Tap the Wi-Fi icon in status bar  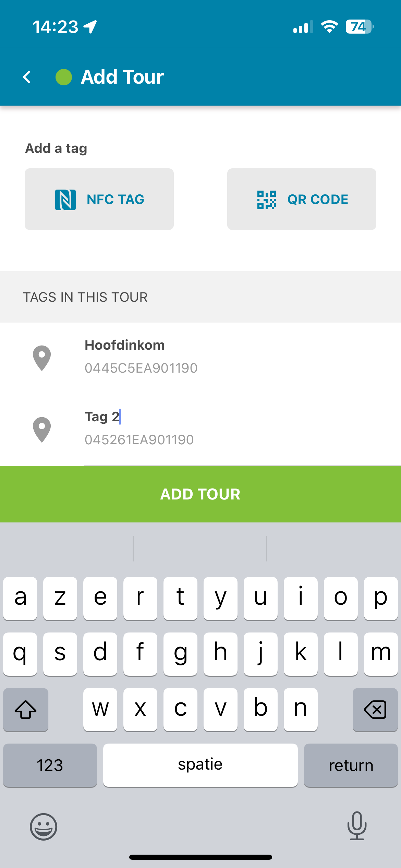point(329,27)
